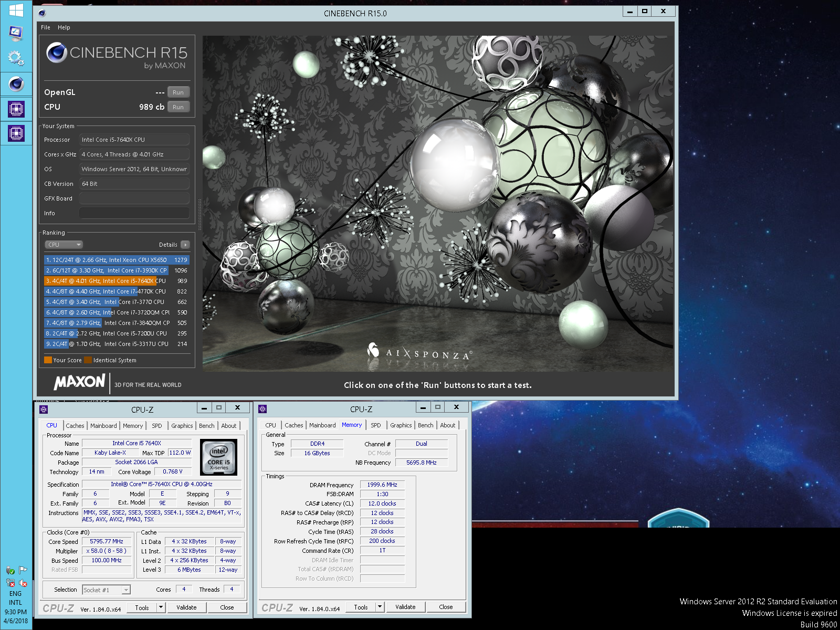The width and height of the screenshot is (840, 630).
Task: Click the Your Score orange swatch
Action: pyautogui.click(x=48, y=360)
